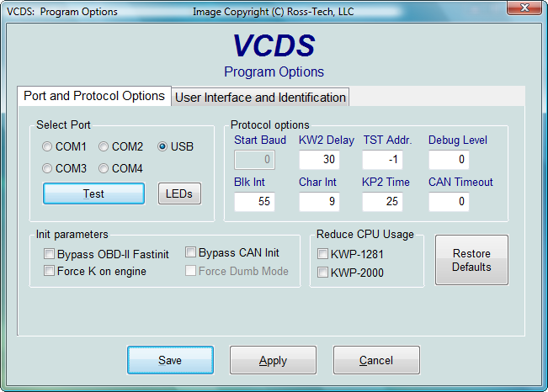Click Restore Defaults button
548x392 pixels.
click(471, 260)
